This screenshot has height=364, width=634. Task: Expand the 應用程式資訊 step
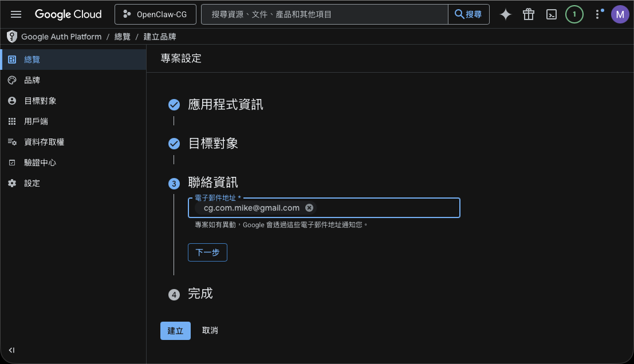click(226, 105)
